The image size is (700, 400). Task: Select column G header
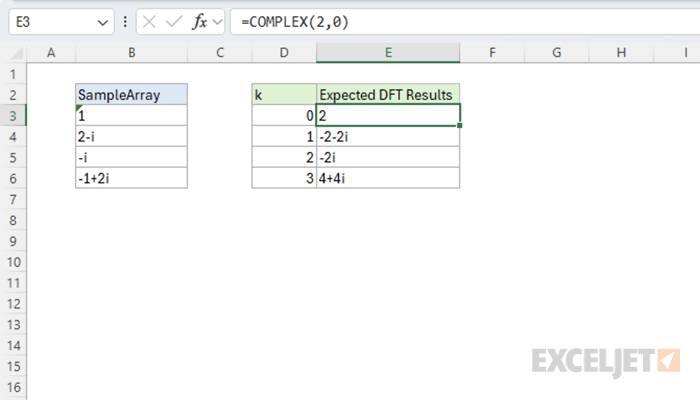click(x=557, y=53)
